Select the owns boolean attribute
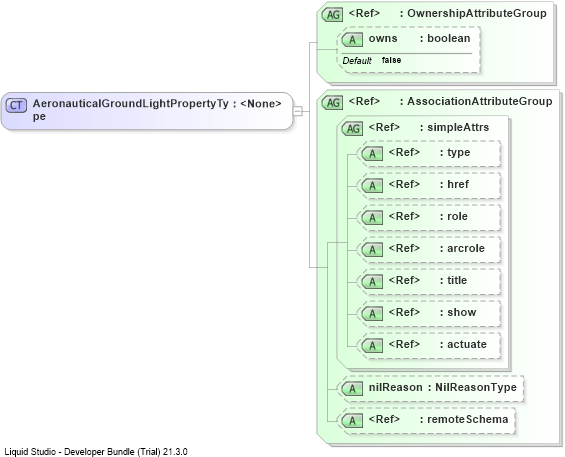Screen dimensions: 565x457 pos(410,50)
